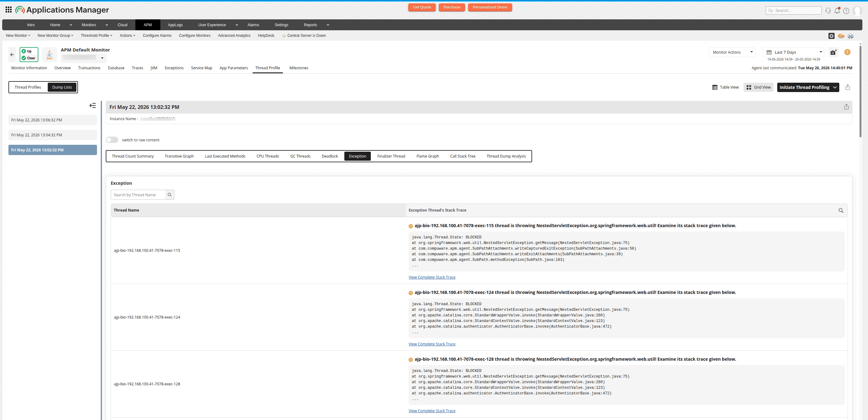Click the page vertical scrollbar
868x420 pixels.
click(860, 91)
